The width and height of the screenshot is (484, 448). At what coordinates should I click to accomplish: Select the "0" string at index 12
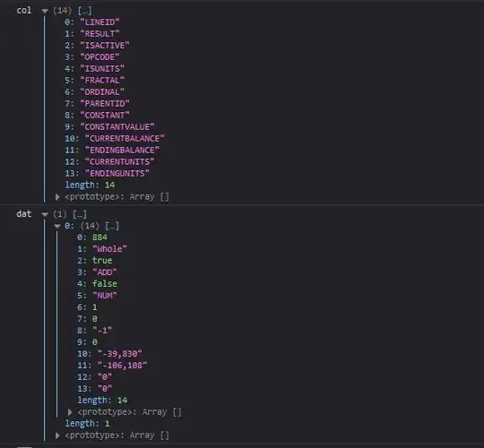pos(105,376)
